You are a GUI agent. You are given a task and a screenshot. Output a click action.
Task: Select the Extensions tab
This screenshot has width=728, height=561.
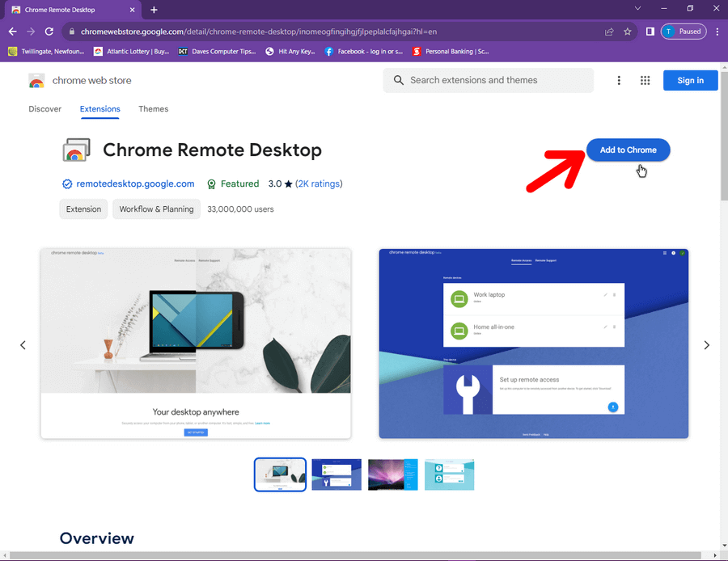click(x=99, y=109)
